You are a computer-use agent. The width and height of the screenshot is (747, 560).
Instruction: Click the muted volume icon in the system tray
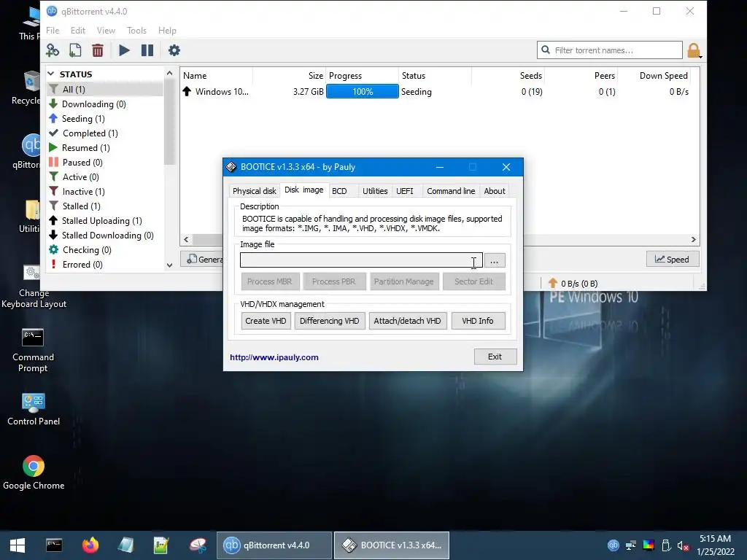pyautogui.click(x=683, y=545)
